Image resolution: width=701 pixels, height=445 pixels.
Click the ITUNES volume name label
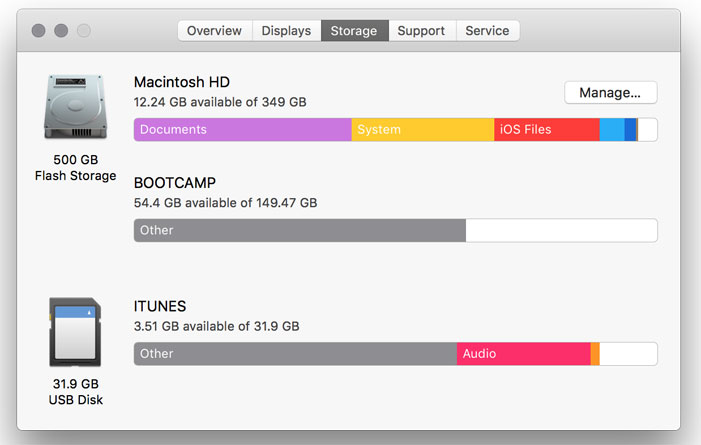(x=160, y=306)
